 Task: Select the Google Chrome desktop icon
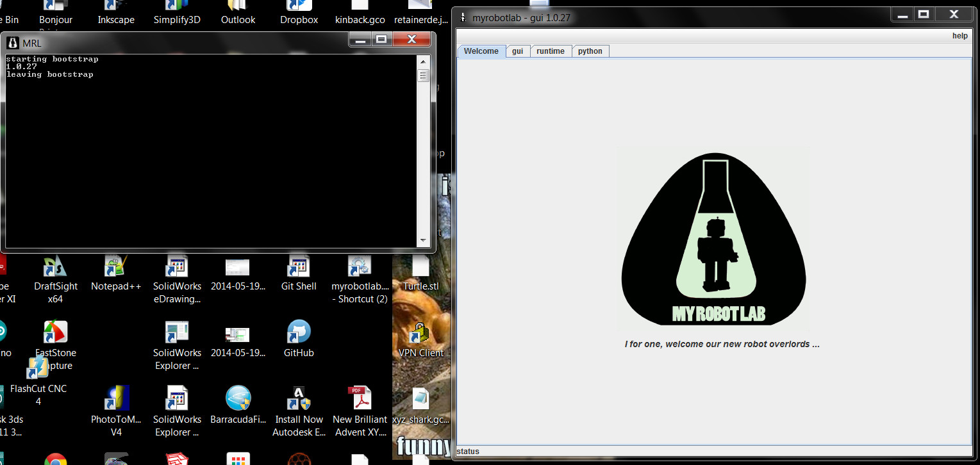[55, 459]
